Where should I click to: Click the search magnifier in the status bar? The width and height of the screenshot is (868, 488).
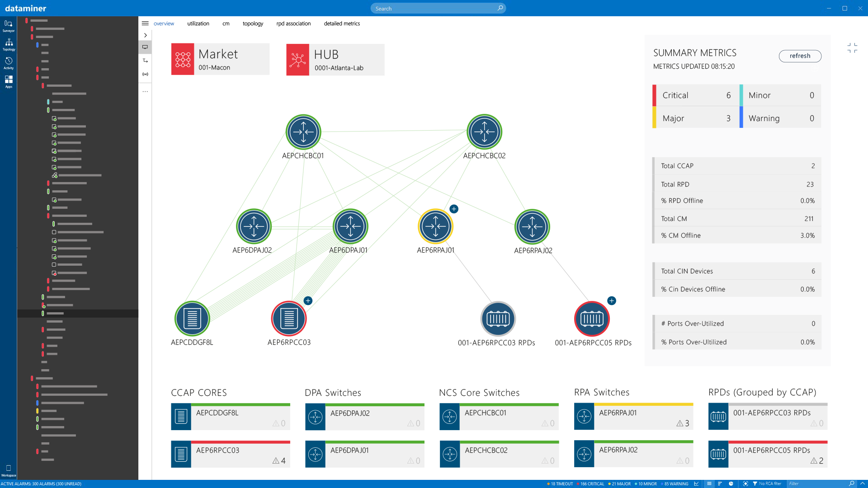tap(851, 483)
